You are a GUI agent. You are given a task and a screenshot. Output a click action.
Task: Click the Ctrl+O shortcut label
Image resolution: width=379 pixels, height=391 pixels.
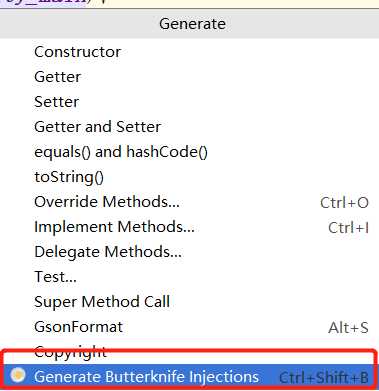click(x=344, y=203)
